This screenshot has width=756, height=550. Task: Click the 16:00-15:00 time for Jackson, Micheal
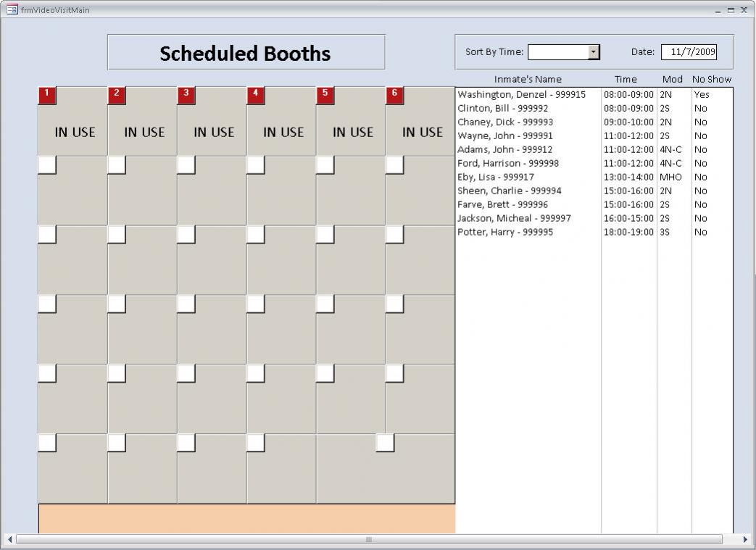click(x=628, y=218)
